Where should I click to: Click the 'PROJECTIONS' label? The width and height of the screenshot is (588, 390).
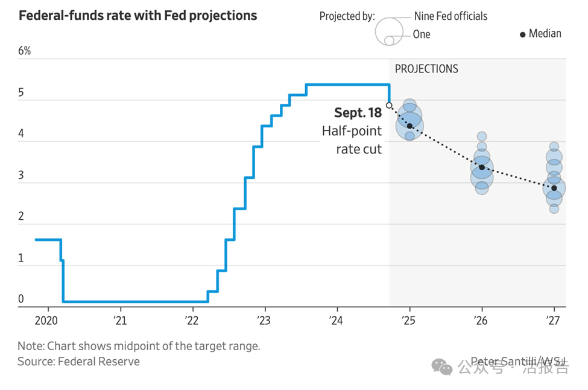coord(426,69)
